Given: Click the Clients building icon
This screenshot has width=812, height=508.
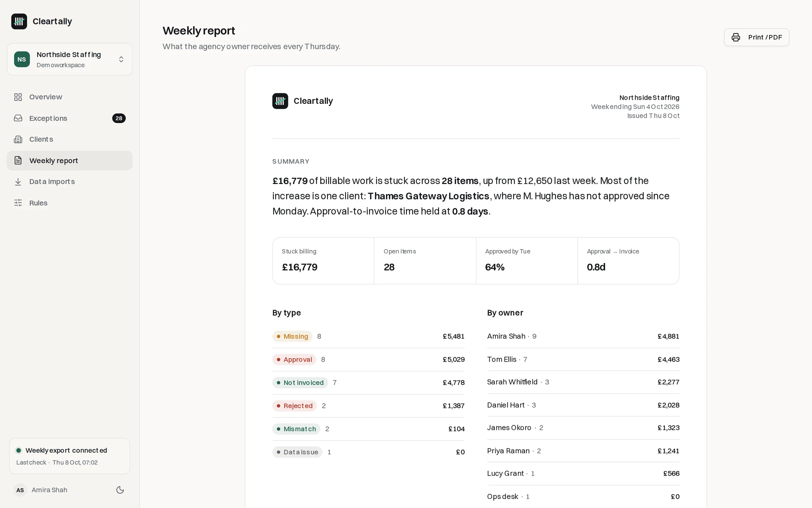Looking at the screenshot, I should [18, 139].
